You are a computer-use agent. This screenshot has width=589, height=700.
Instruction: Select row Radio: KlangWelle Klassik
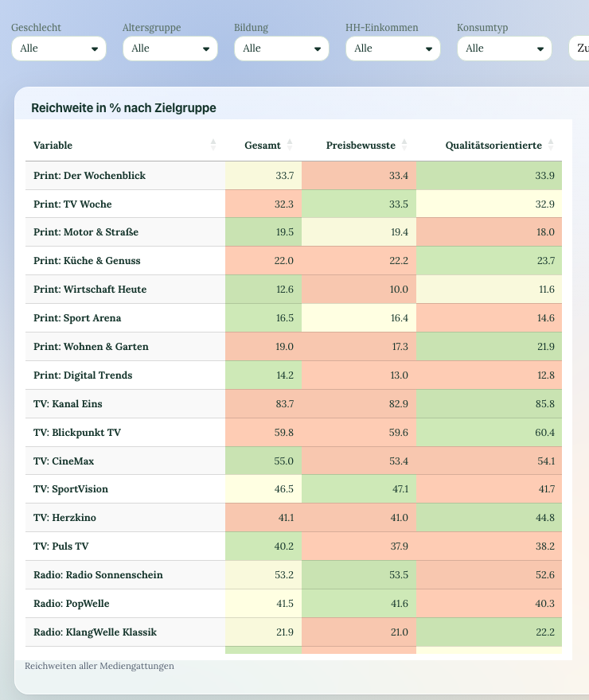294,632
